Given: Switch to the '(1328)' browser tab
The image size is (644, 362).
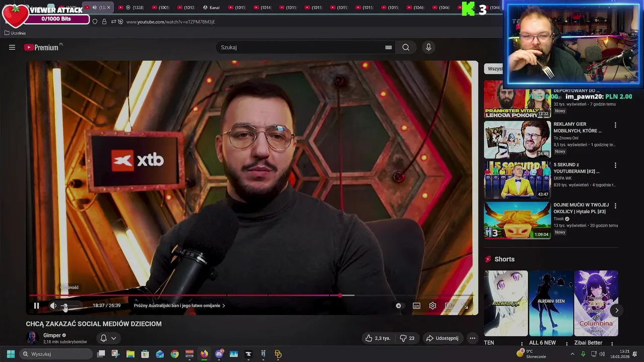Looking at the screenshot, I should tap(133, 8).
